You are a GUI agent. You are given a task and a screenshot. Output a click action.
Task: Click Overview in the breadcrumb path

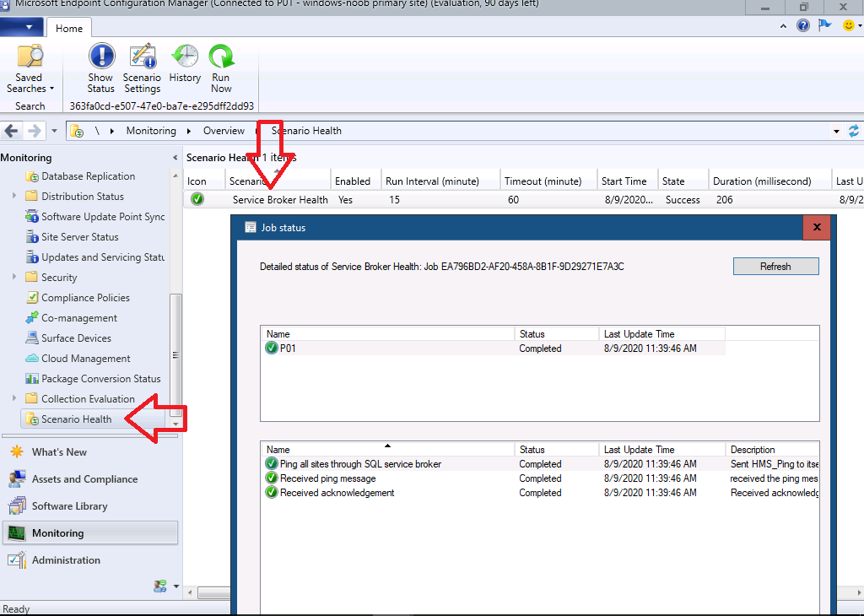click(224, 131)
